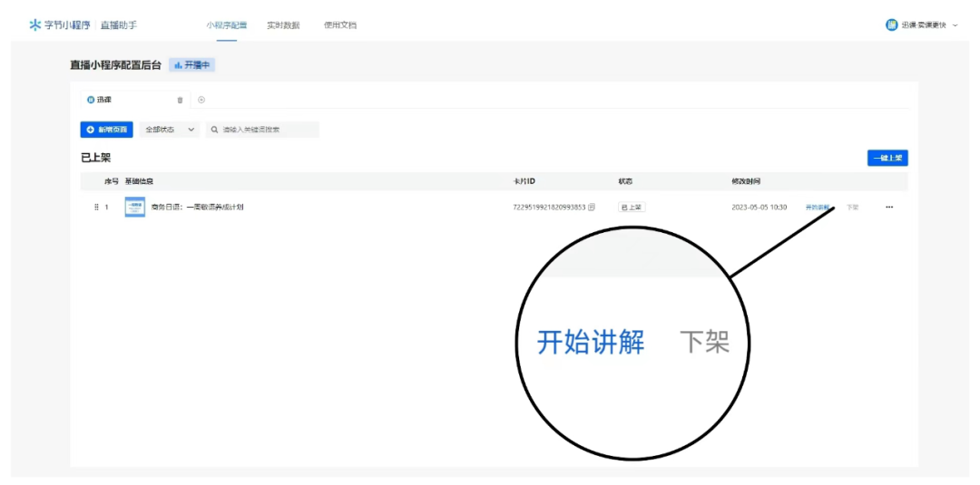This screenshot has width=980, height=485.
Task: Open the 全部状态 filter dropdown
Action: click(x=170, y=130)
